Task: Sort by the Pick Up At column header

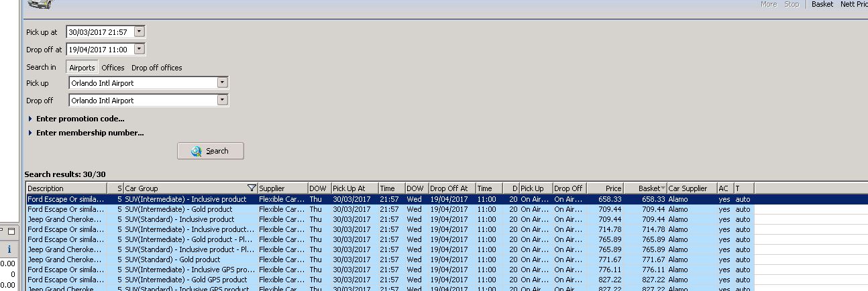Action: [354, 188]
